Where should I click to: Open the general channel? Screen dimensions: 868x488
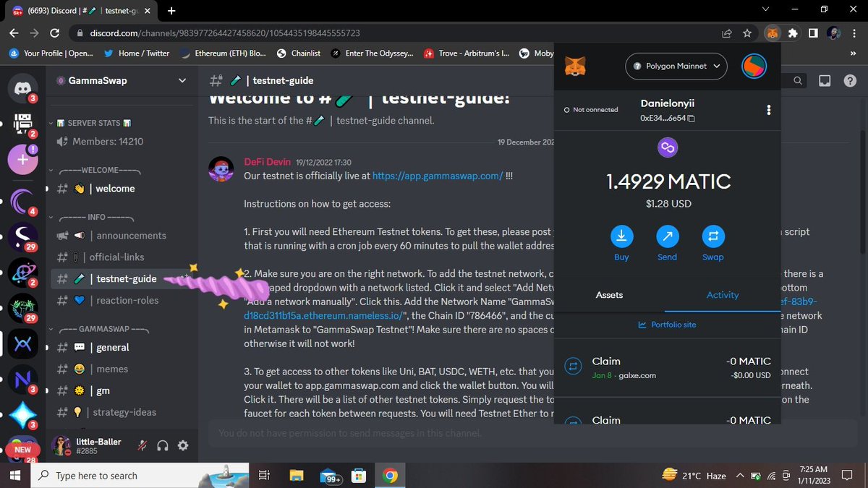click(123, 347)
